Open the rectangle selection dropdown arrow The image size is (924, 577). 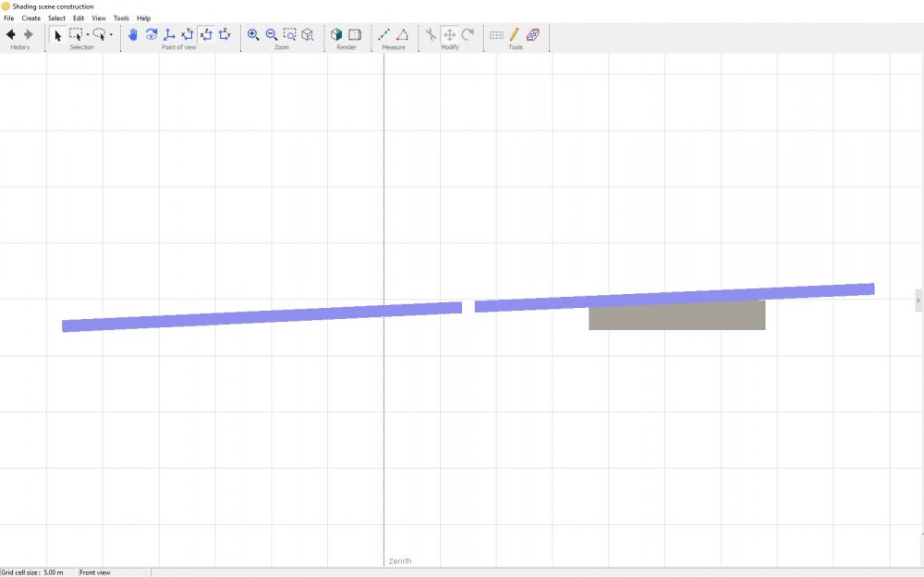88,36
